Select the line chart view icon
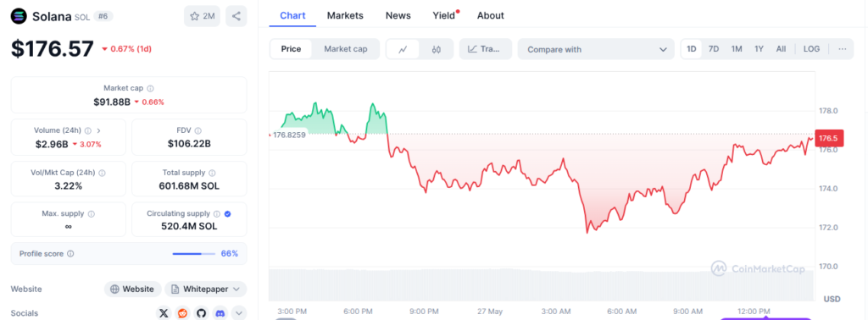The height and width of the screenshot is (320, 868). tap(403, 49)
